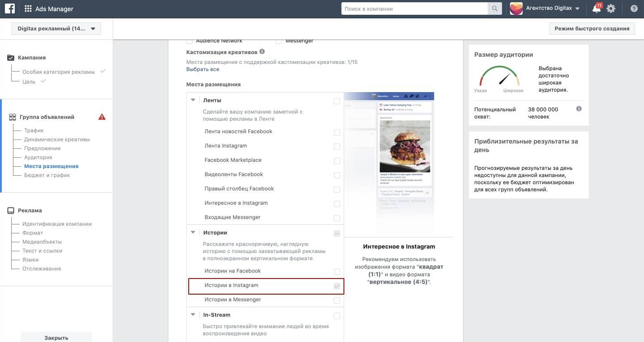644x342 pixels.
Task: Open the apps grid menu icon
Action: 28,9
